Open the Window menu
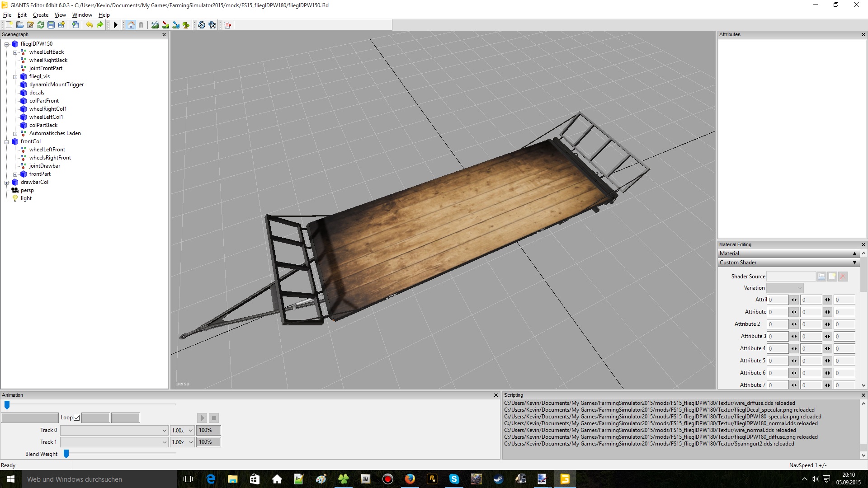This screenshot has height=488, width=868. point(83,15)
